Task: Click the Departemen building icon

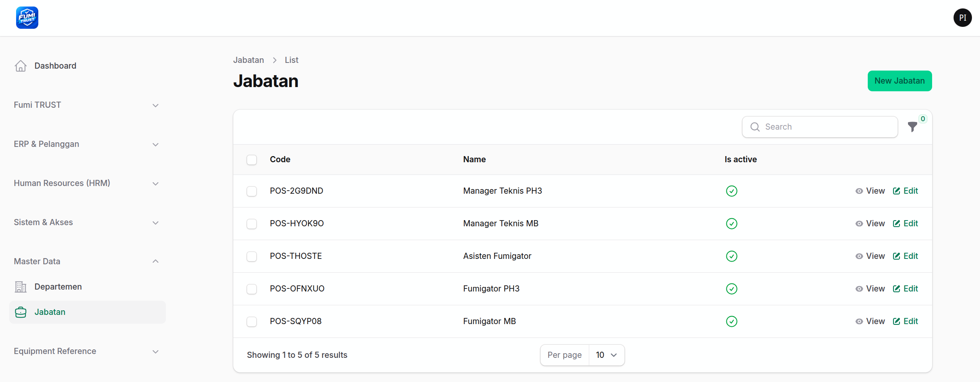Action: (x=21, y=287)
